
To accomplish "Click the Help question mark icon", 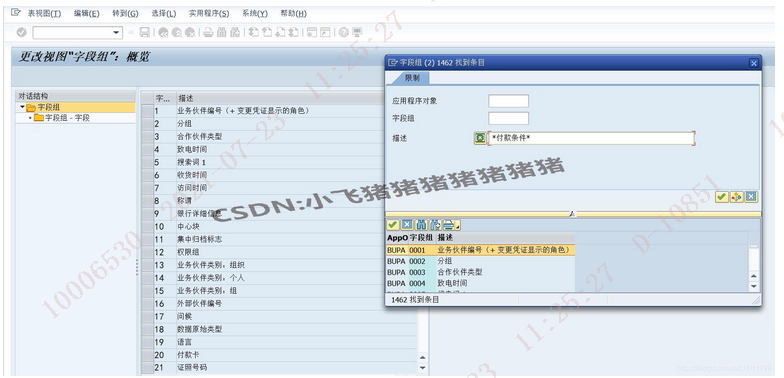I will coord(344,32).
